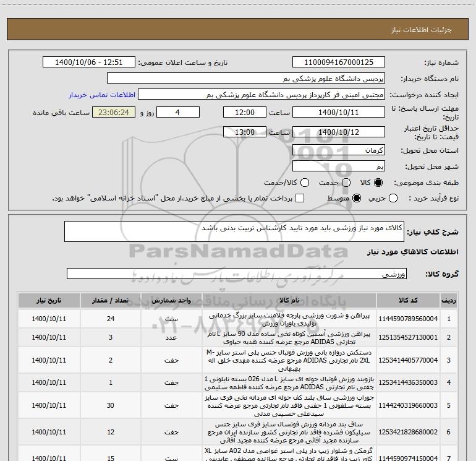
Task: Choose the متوسط purchase type radio
Action: (x=357, y=198)
